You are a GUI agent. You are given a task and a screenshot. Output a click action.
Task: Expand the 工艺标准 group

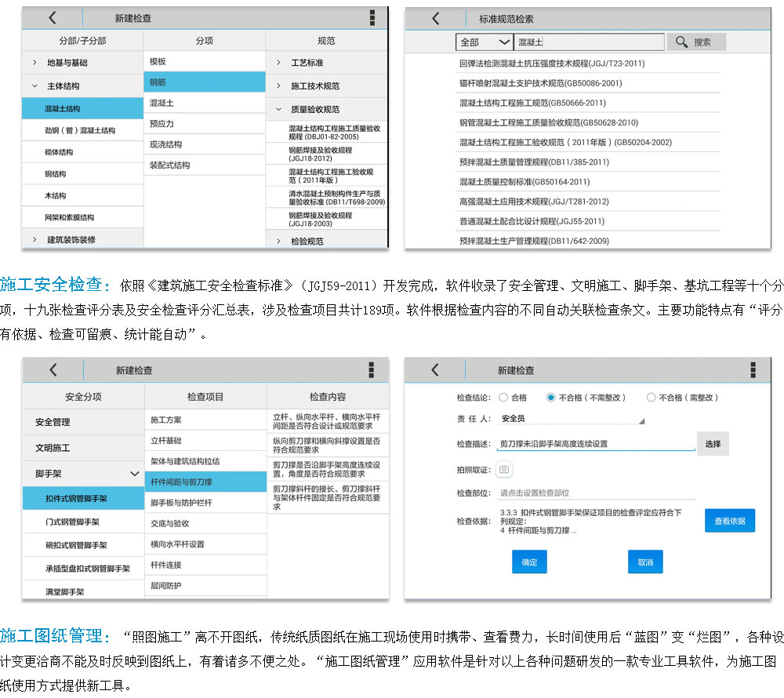click(278, 63)
